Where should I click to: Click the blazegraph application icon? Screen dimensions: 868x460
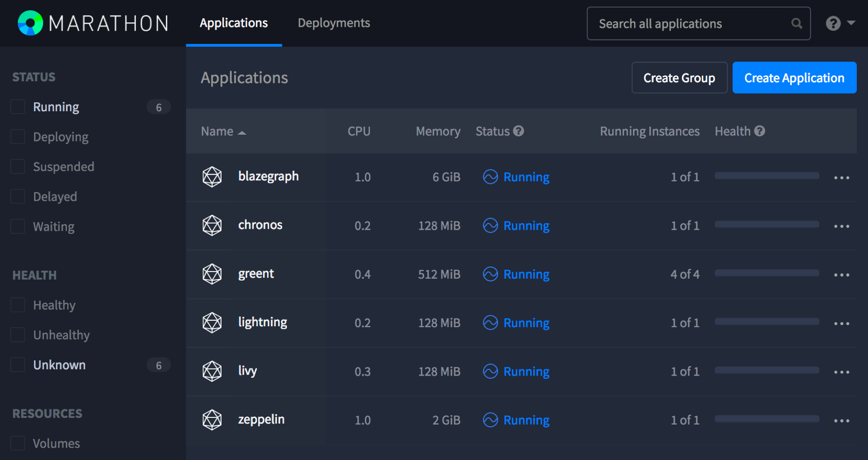tap(212, 177)
